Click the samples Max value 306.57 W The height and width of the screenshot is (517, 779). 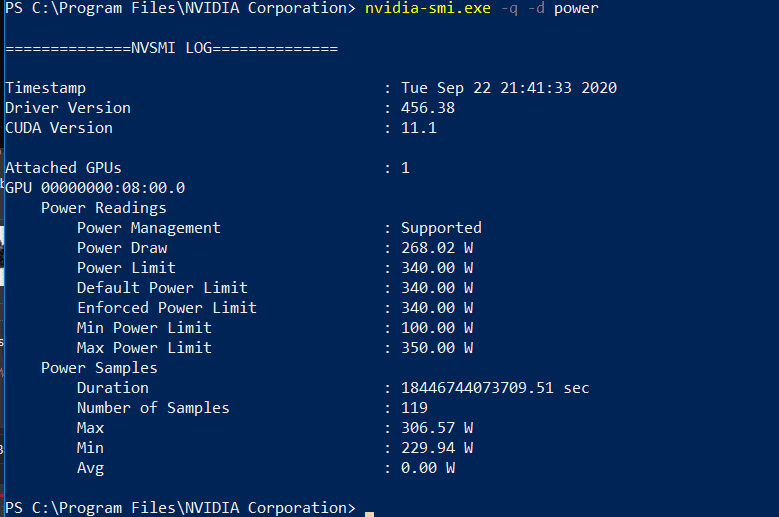[x=437, y=428]
